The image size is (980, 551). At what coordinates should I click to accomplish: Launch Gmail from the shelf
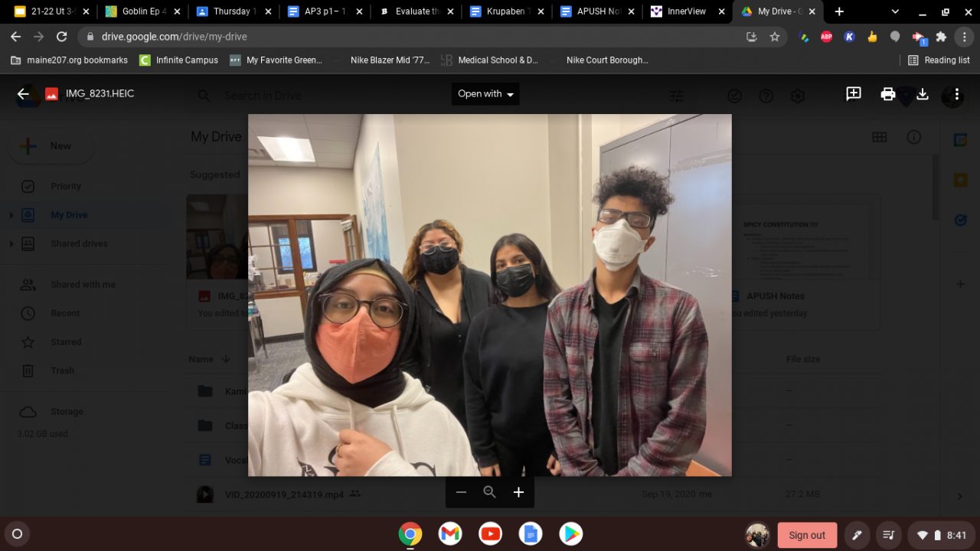(x=450, y=534)
